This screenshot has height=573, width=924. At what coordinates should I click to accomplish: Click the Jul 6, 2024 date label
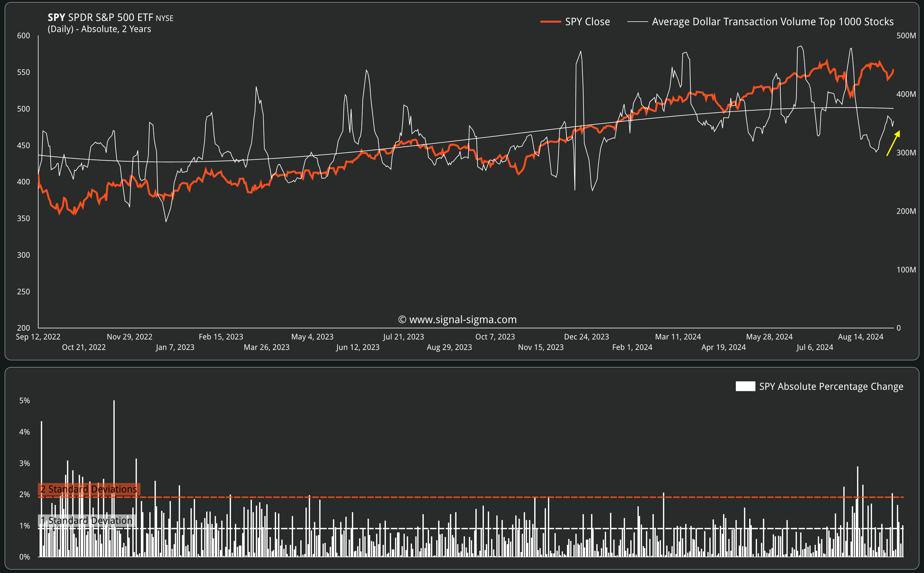pyautogui.click(x=815, y=347)
